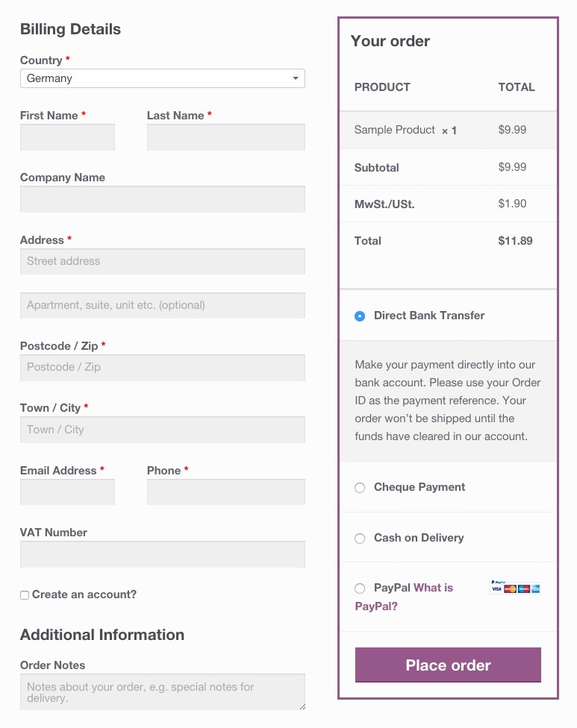The width and height of the screenshot is (577, 728).
Task: Select the Cheque Payment option
Action: point(360,488)
